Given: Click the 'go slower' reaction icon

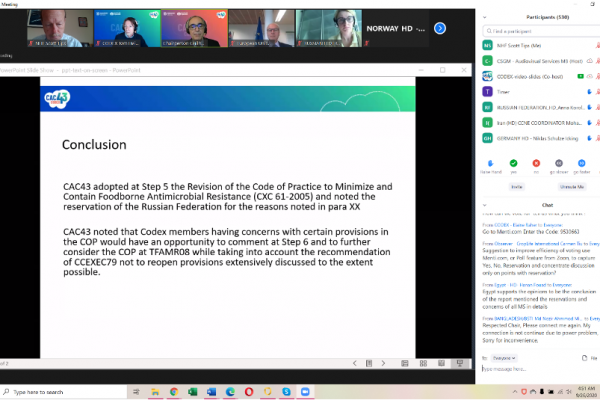Looking at the screenshot, I should [556, 162].
